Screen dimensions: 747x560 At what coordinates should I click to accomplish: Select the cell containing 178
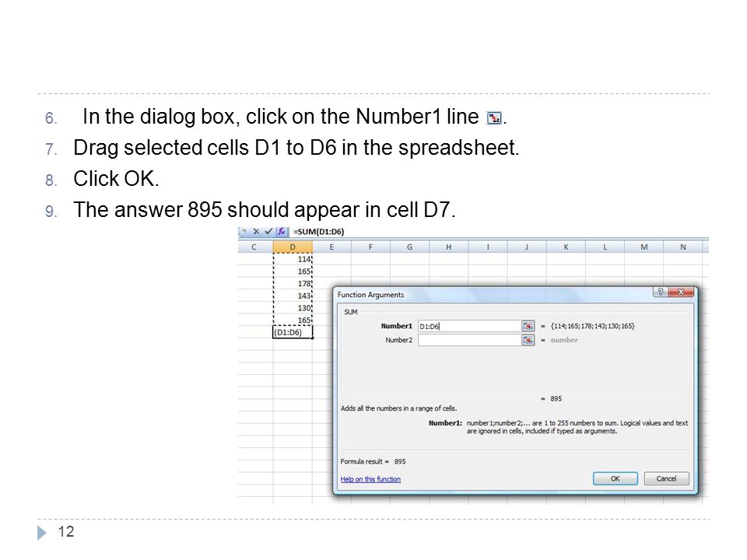(293, 283)
